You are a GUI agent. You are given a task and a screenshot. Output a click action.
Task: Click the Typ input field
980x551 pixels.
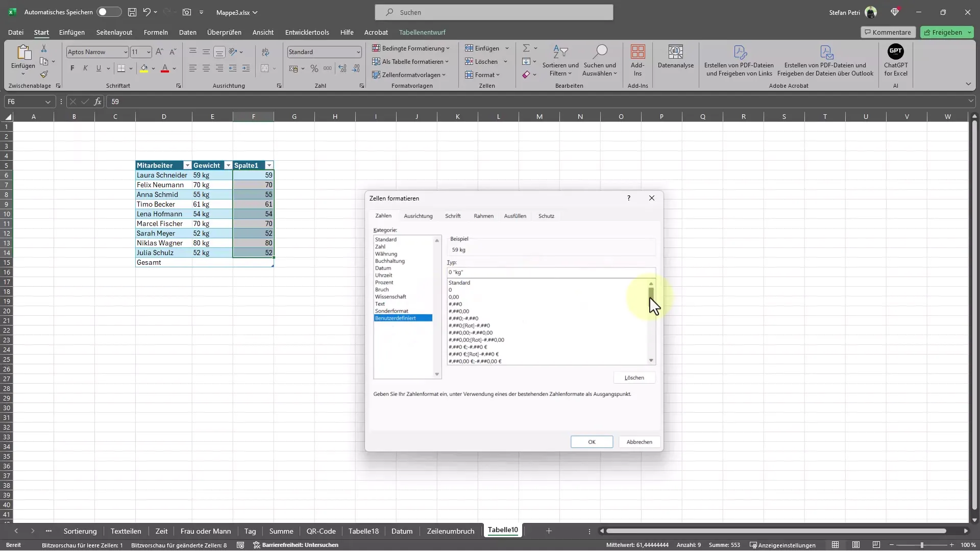[550, 272]
